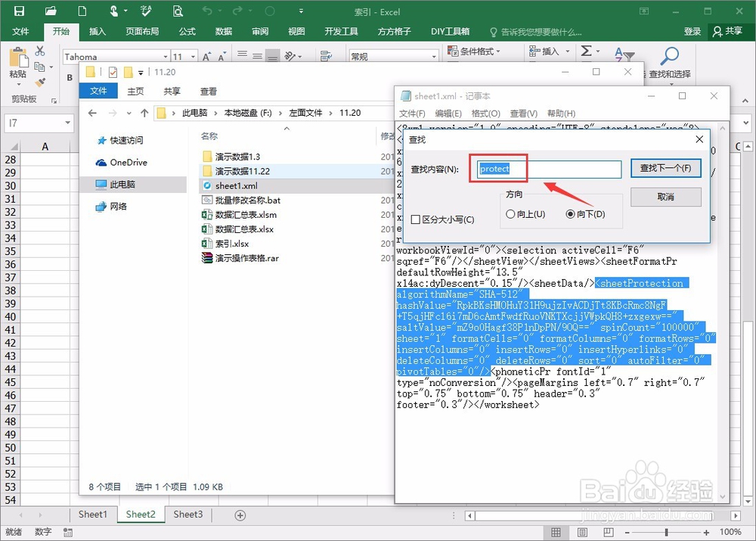756x541 pixels.
Task: Click the Tell me what you want search box
Action: click(535, 32)
